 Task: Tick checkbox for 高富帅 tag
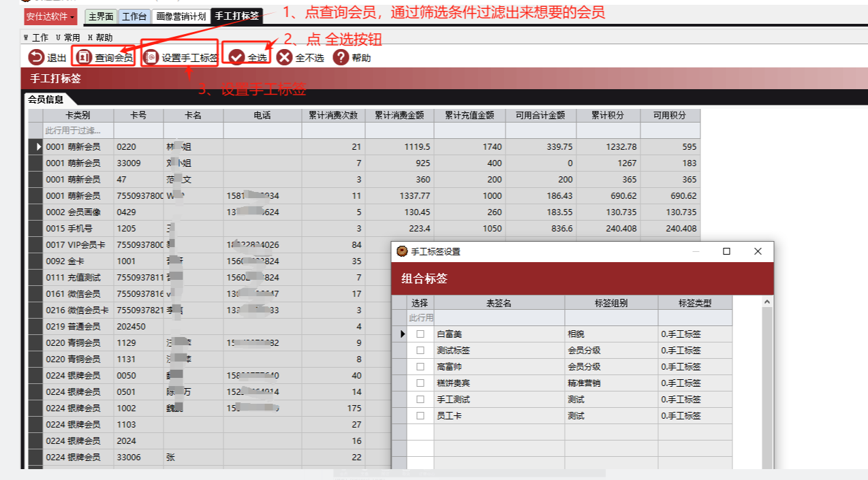pos(420,366)
